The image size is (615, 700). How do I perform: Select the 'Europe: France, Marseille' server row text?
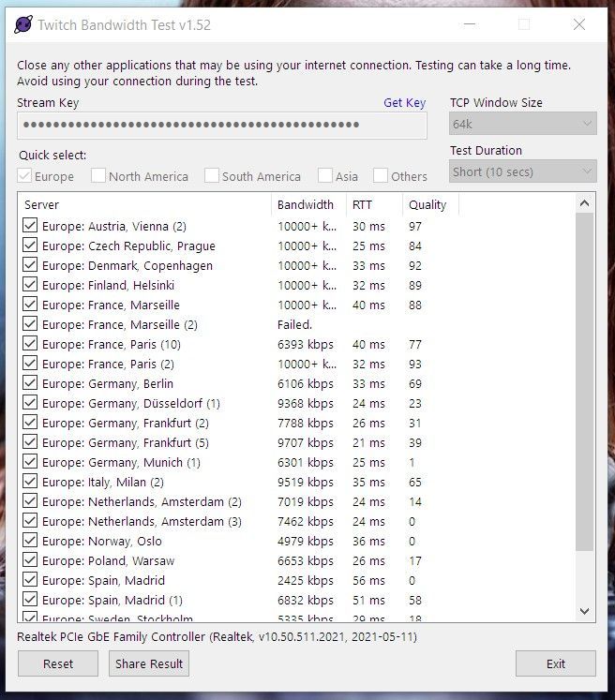[111, 305]
